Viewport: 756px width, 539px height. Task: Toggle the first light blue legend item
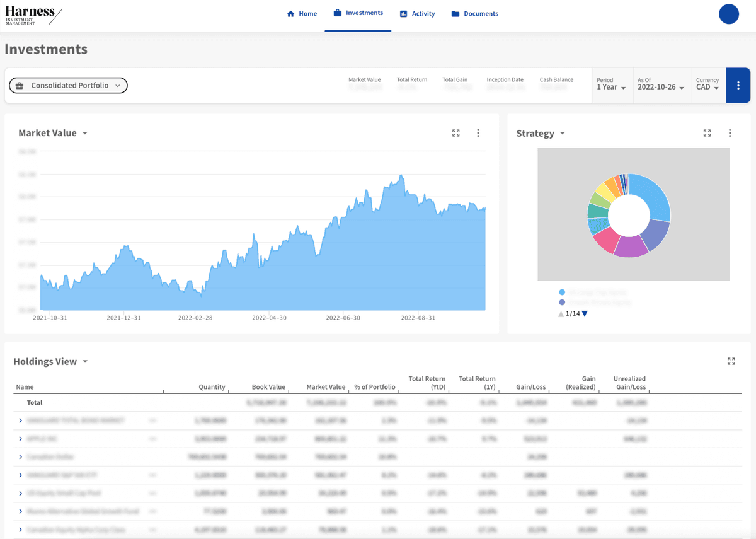(562, 293)
